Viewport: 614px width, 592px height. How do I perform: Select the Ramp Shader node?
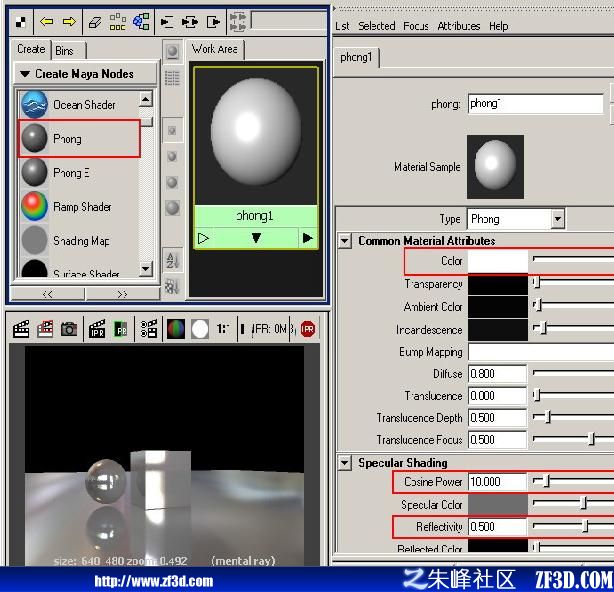tap(79, 206)
